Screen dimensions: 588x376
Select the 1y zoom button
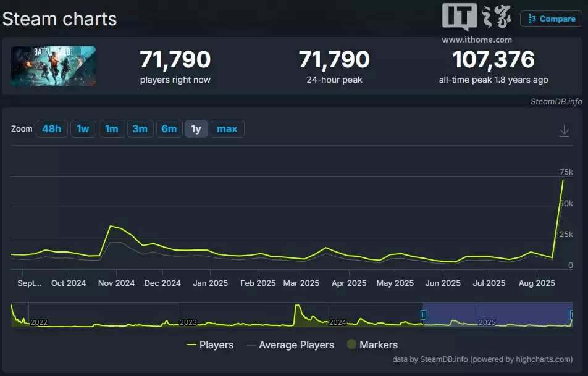pos(196,129)
